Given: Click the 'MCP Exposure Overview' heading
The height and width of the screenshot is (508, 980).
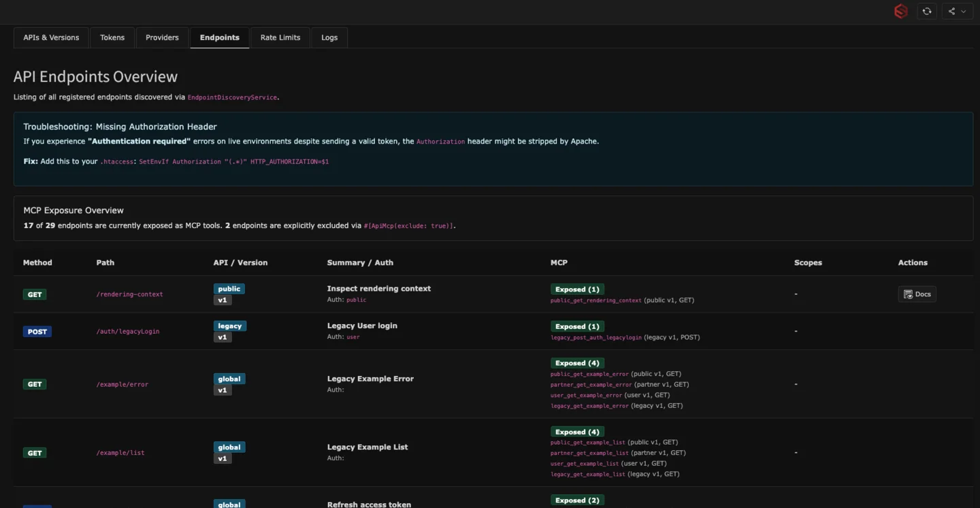Looking at the screenshot, I should [73, 210].
